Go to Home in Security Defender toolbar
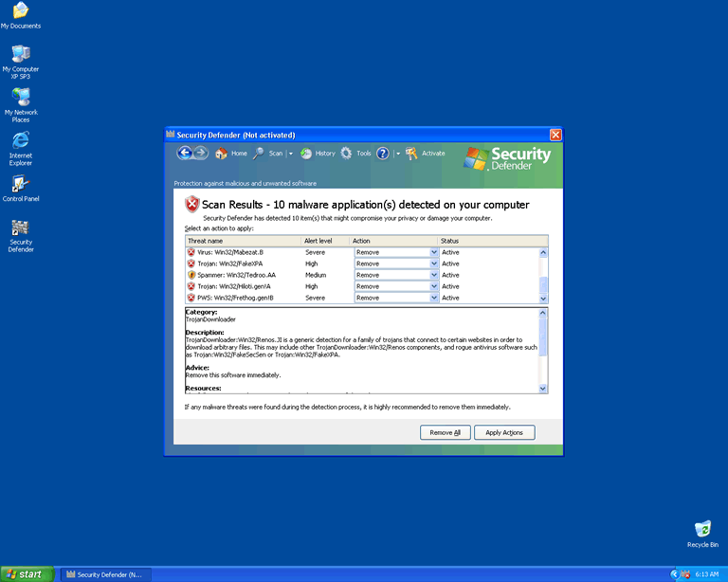This screenshot has width=728, height=582. (230, 154)
